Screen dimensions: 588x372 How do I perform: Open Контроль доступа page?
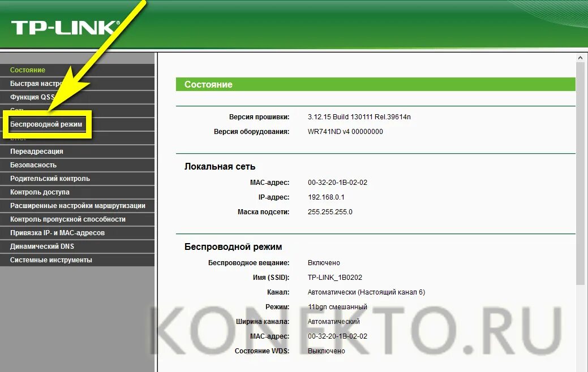tap(77, 192)
